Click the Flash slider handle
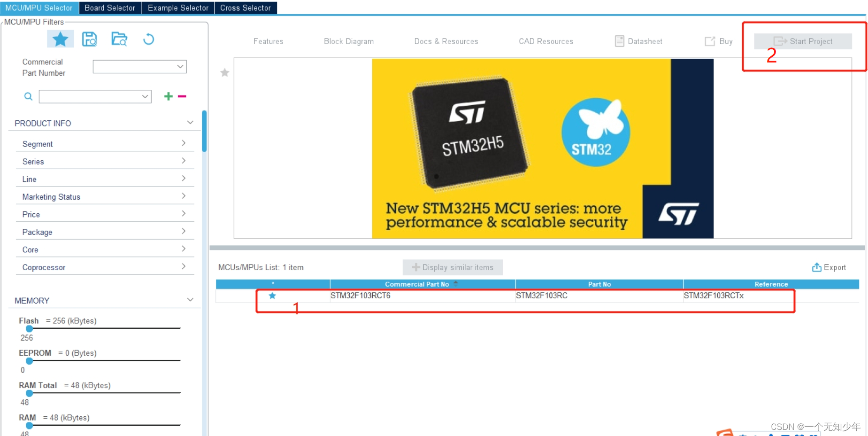Screen dimensions: 868x436 29,329
